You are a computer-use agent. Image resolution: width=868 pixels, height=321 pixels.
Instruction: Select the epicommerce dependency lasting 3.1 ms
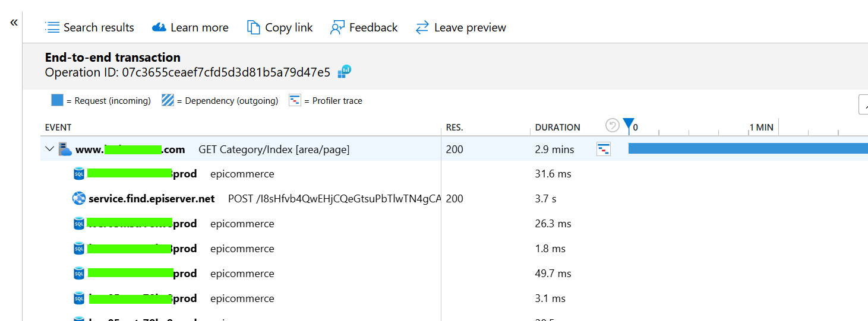[242, 298]
